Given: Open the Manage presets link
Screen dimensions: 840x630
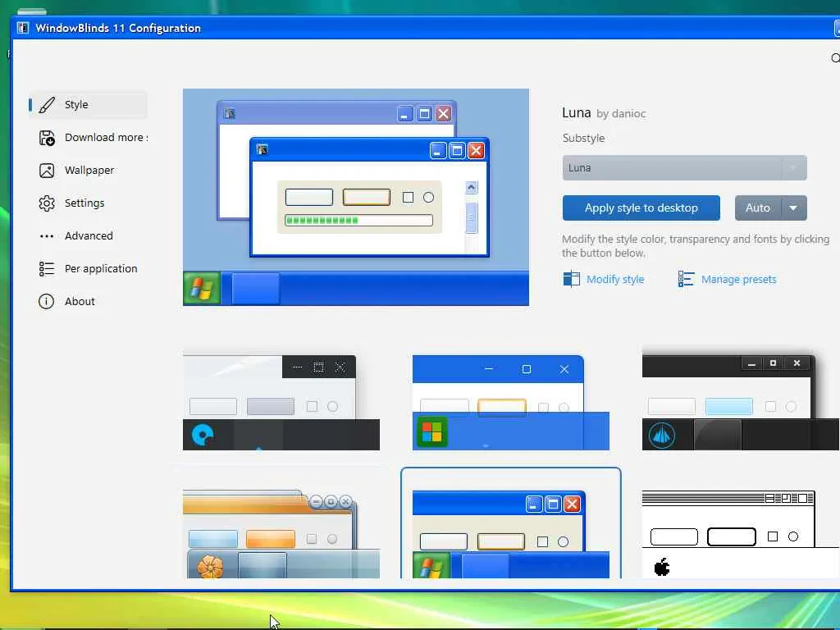Looking at the screenshot, I should (739, 279).
